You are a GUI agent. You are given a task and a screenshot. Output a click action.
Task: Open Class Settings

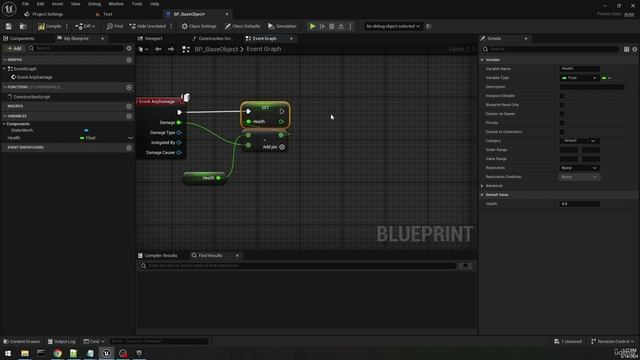pos(199,26)
